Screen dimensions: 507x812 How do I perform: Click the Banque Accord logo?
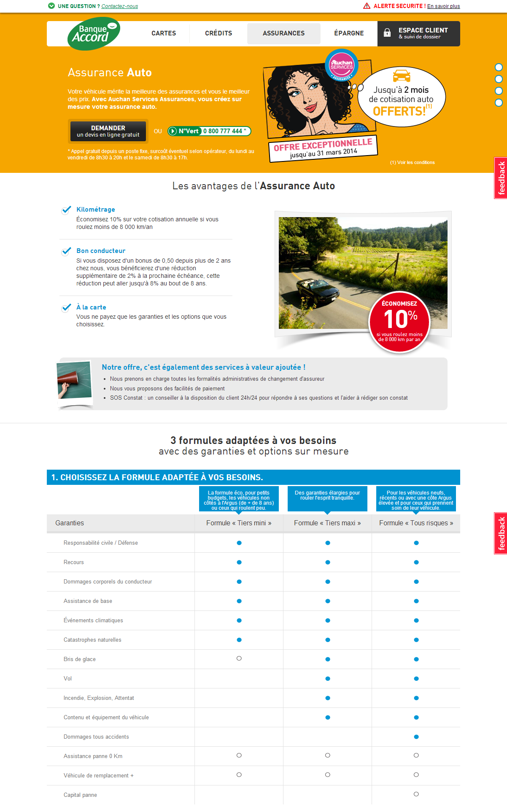click(94, 34)
